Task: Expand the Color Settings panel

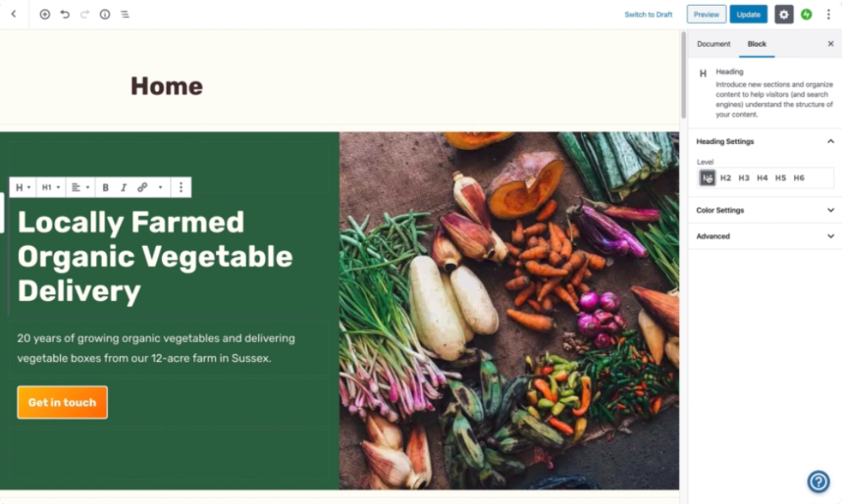Action: [x=766, y=210]
